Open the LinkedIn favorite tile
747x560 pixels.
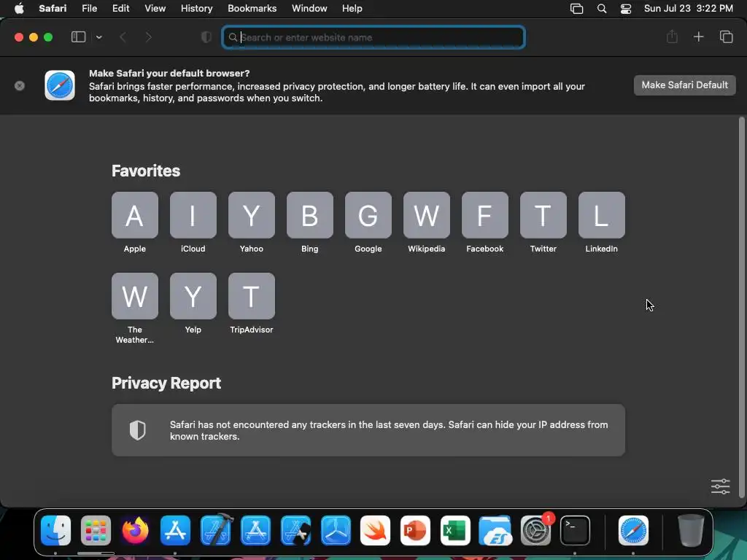coord(602,215)
